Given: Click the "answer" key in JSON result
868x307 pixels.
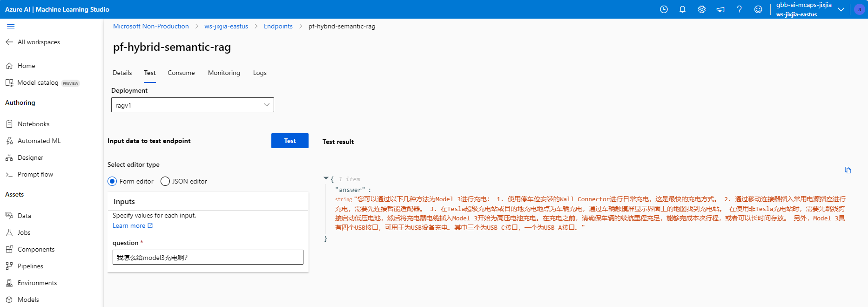Looking at the screenshot, I should click(350, 190).
